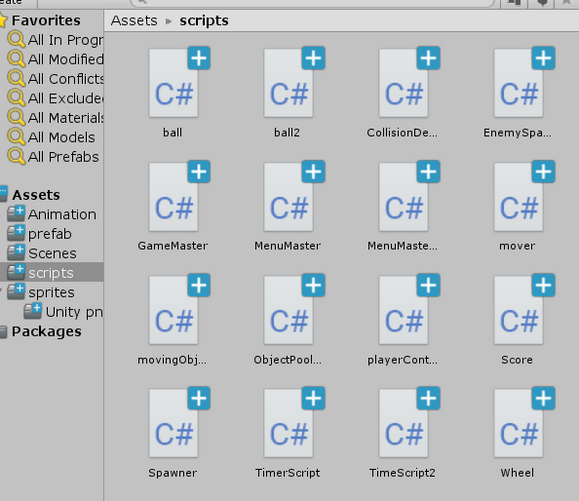Click the All Modified favorite search
Screen dimensions: 579x501
click(55, 59)
